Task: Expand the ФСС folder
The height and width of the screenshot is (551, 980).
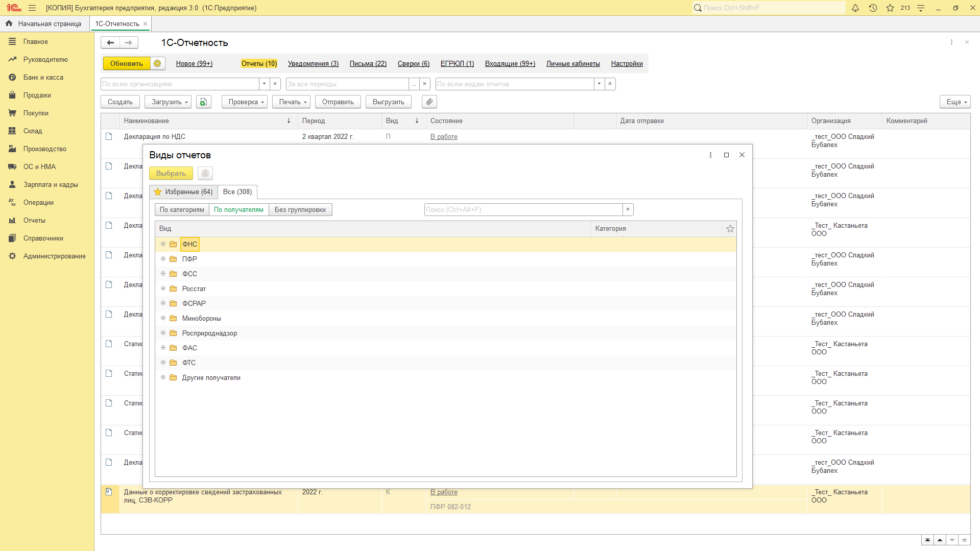Action: (163, 274)
